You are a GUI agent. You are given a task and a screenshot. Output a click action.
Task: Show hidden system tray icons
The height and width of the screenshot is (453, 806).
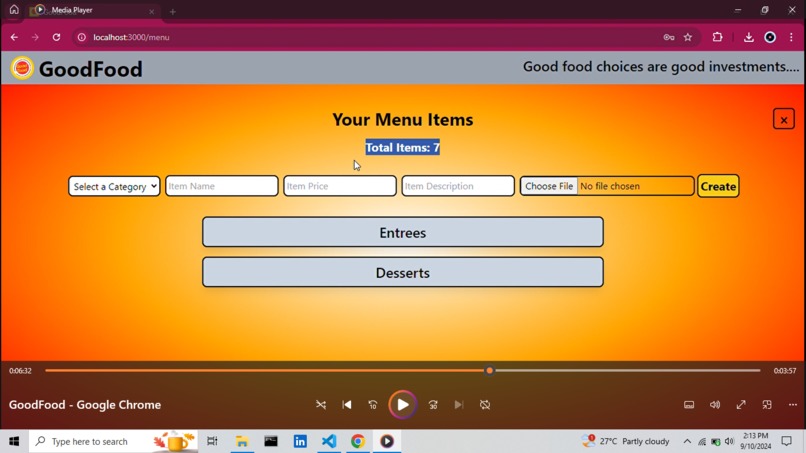[687, 441]
